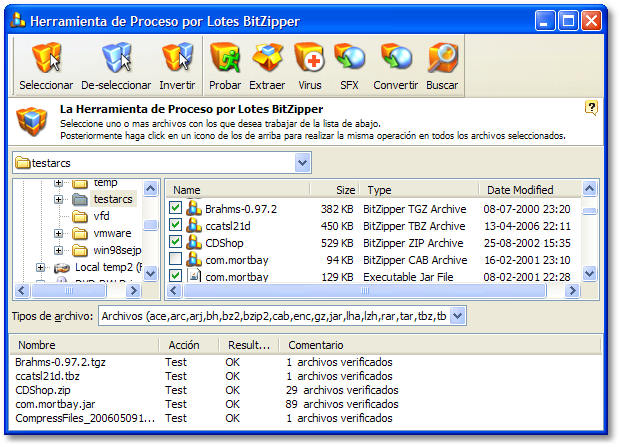Click folder tree scrollbar up arrow
The image size is (620, 447).
[x=151, y=189]
